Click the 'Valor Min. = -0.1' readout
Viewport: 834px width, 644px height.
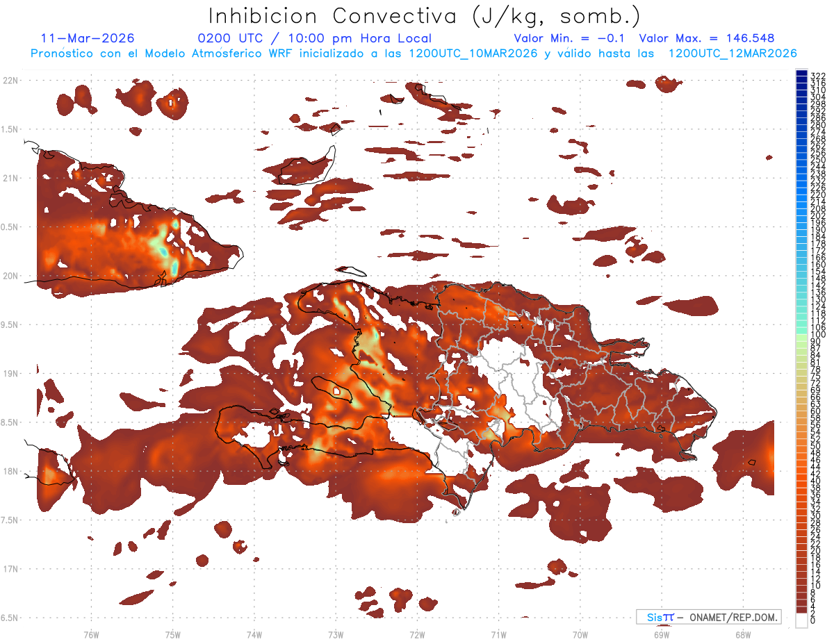pyautogui.click(x=569, y=38)
